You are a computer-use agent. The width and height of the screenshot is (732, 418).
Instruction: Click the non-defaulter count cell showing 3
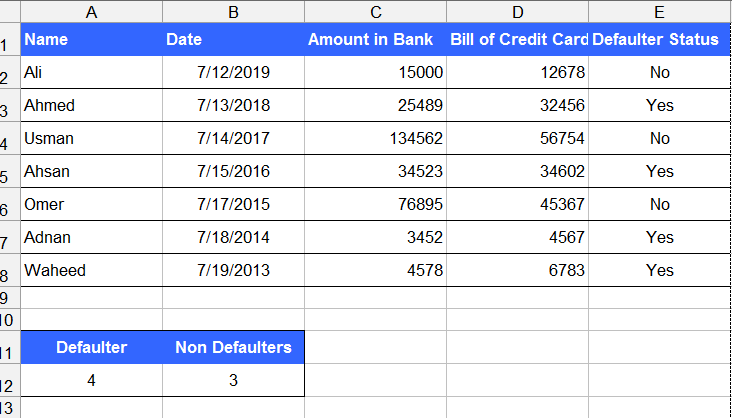[233, 380]
